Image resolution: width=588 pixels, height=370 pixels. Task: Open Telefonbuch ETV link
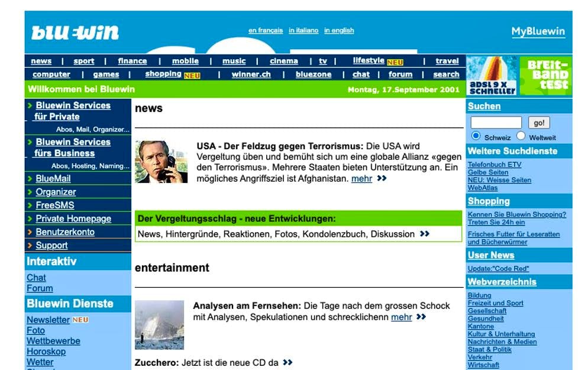pos(495,165)
